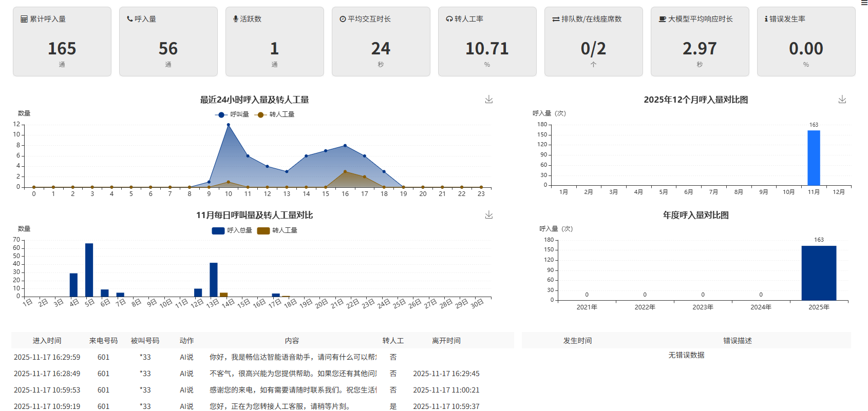868x411 pixels.
Task: Click the 11月 bar showing 163 calls
Action: [x=814, y=158]
